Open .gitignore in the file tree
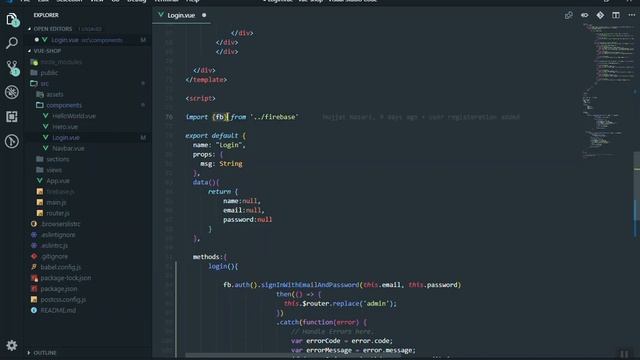Screen dimensions: 640x360 tap(54, 256)
